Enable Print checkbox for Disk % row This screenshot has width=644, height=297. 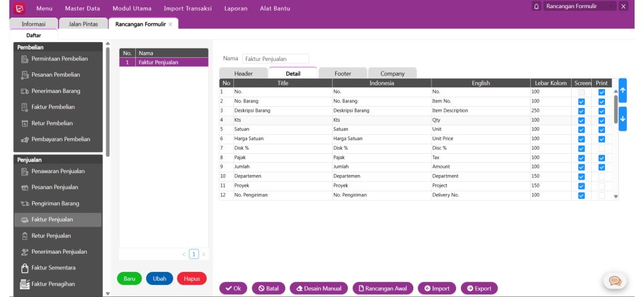pos(602,148)
